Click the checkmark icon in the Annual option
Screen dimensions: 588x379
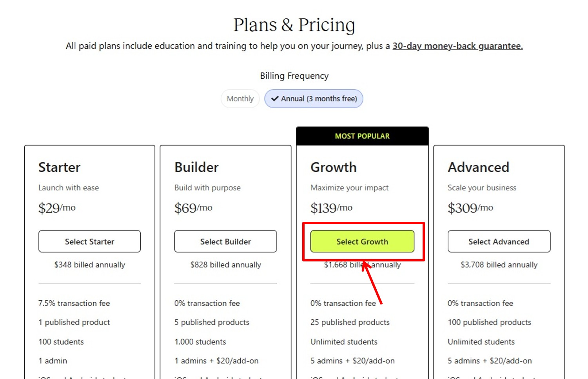click(275, 99)
